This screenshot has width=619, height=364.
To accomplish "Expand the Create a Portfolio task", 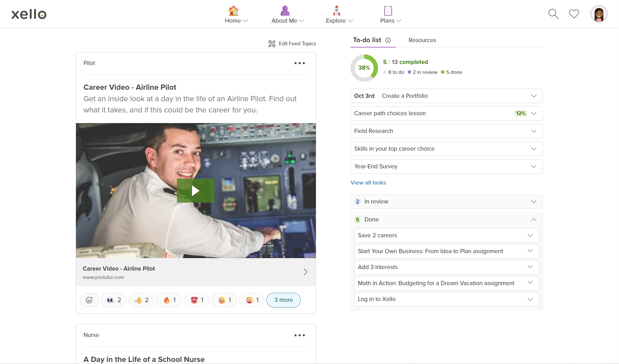I will pos(534,96).
